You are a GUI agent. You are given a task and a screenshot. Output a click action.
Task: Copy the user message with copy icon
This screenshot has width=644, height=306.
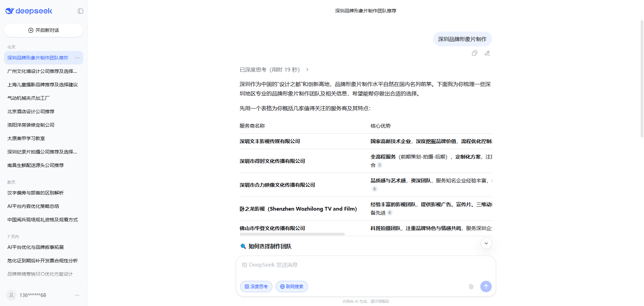click(474, 53)
